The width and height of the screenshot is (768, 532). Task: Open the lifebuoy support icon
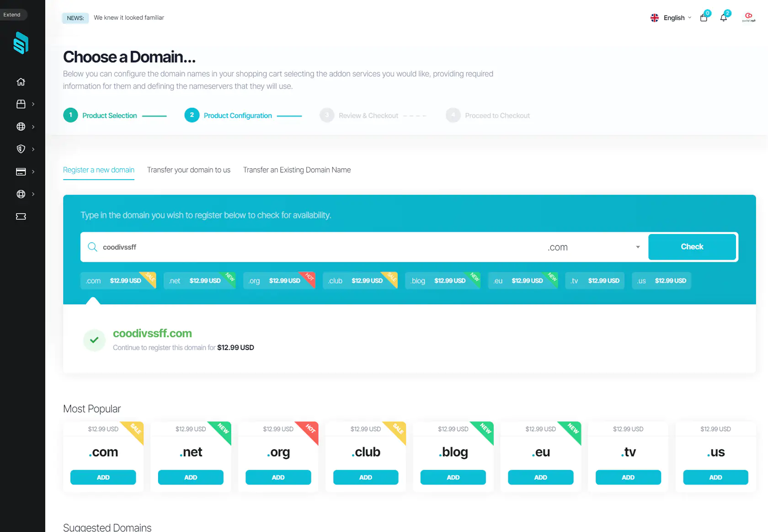(x=21, y=194)
